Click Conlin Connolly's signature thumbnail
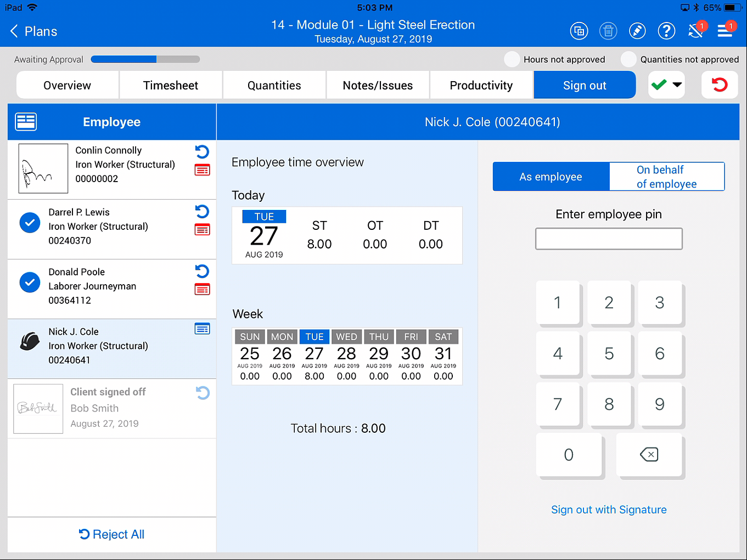The height and width of the screenshot is (560, 747). [43, 168]
